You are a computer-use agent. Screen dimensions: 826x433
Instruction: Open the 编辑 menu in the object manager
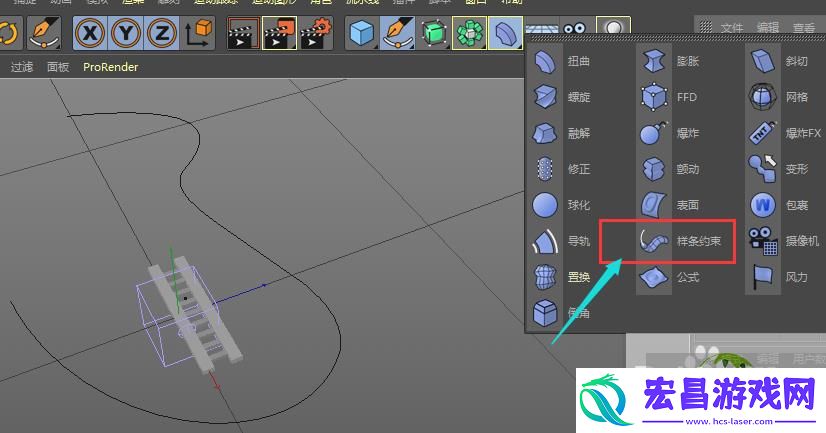click(x=768, y=27)
